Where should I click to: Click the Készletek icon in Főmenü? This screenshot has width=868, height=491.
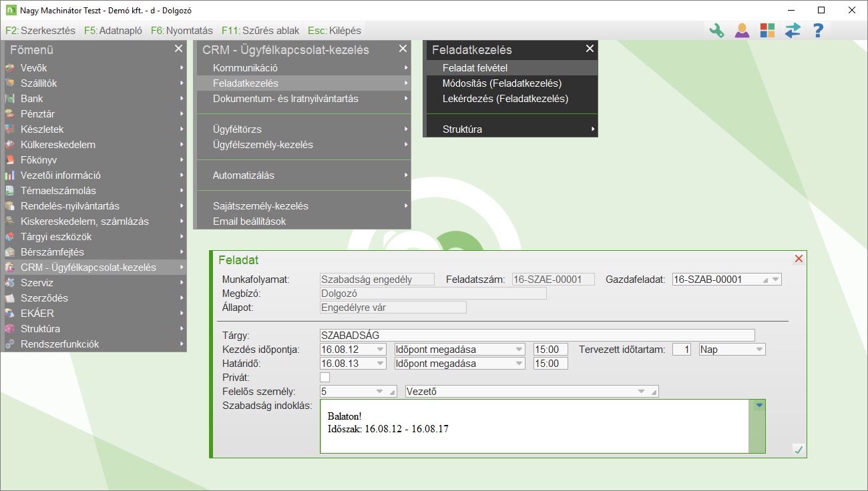click(x=10, y=129)
